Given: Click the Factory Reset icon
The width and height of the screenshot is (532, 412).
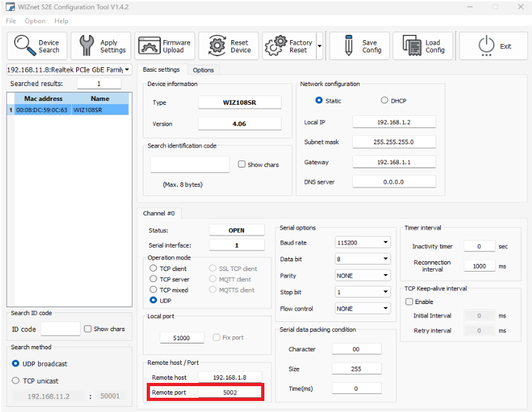Looking at the screenshot, I should click(275, 47).
